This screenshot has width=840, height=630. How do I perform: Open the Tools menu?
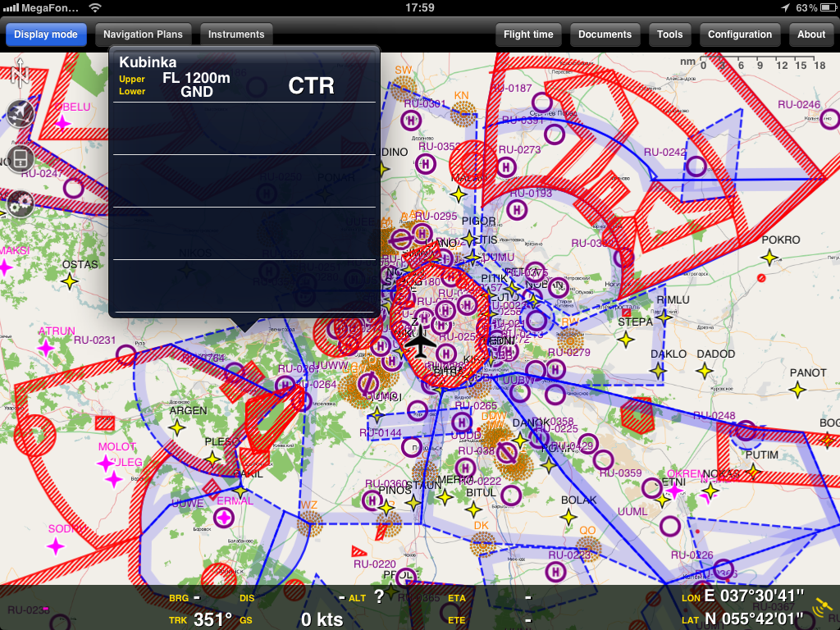tap(669, 34)
